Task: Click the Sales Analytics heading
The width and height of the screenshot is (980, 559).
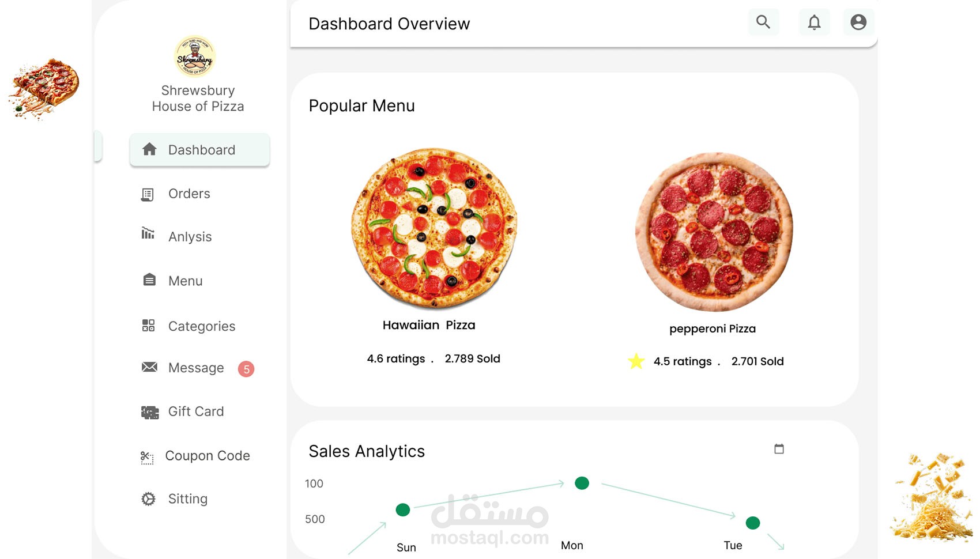Action: tap(367, 451)
